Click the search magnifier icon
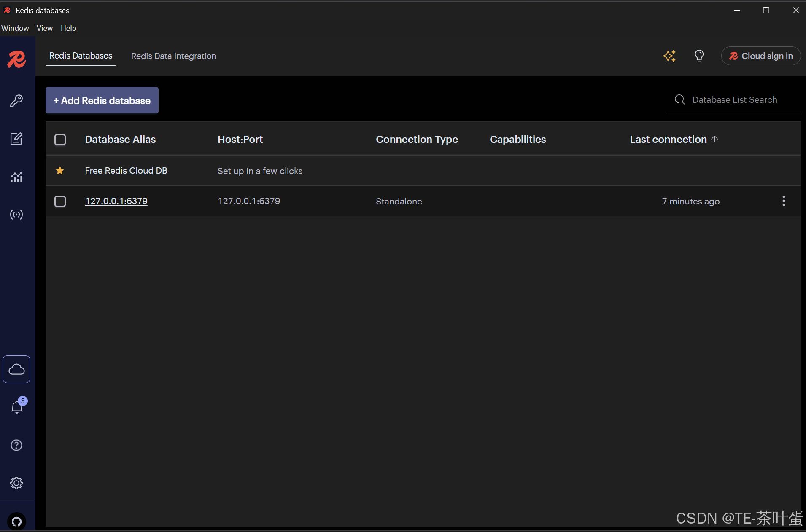The width and height of the screenshot is (806, 532). (679, 100)
